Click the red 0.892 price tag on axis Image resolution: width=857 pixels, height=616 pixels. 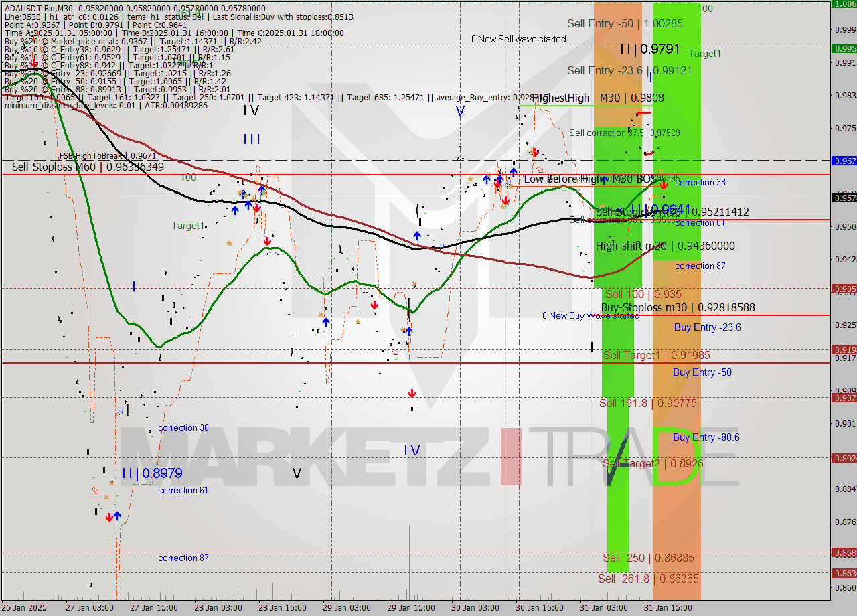coord(844,458)
